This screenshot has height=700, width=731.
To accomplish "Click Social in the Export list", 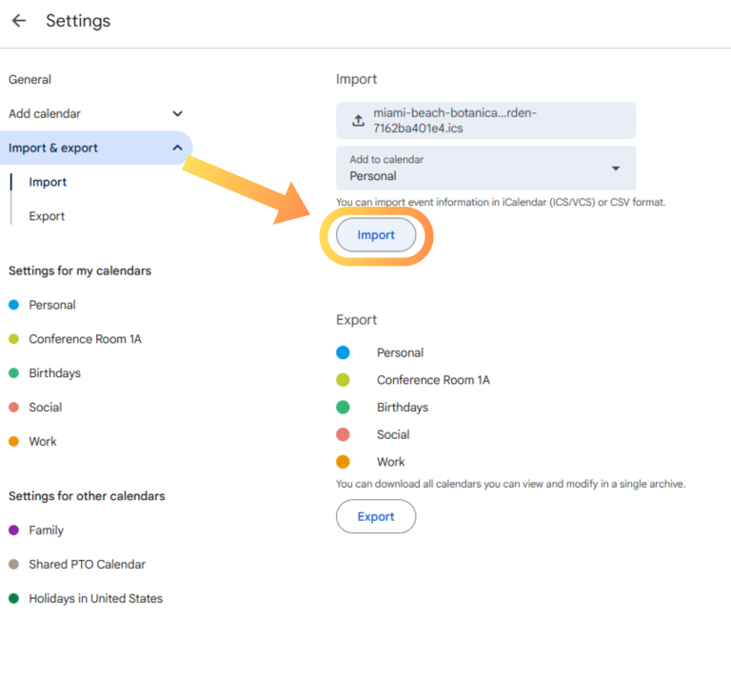I will point(393,434).
